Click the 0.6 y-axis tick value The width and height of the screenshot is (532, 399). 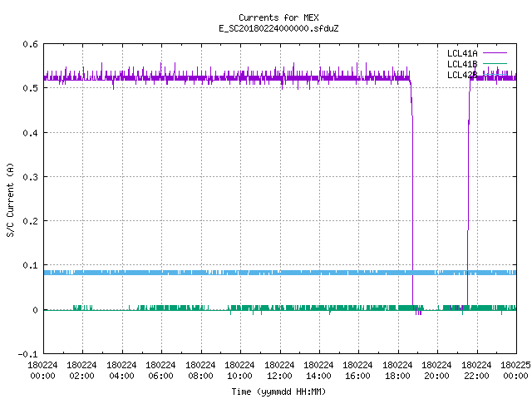point(31,44)
